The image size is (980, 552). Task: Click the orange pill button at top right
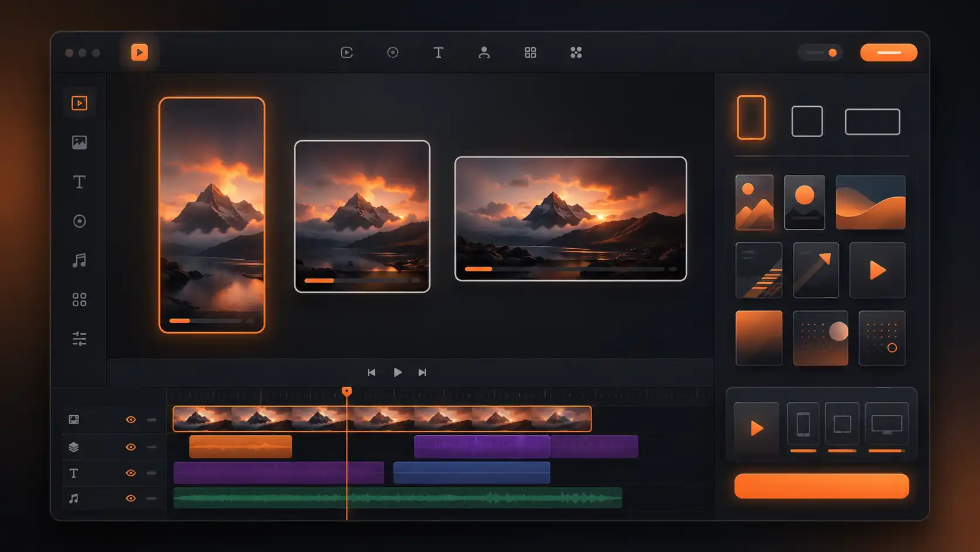[889, 52]
